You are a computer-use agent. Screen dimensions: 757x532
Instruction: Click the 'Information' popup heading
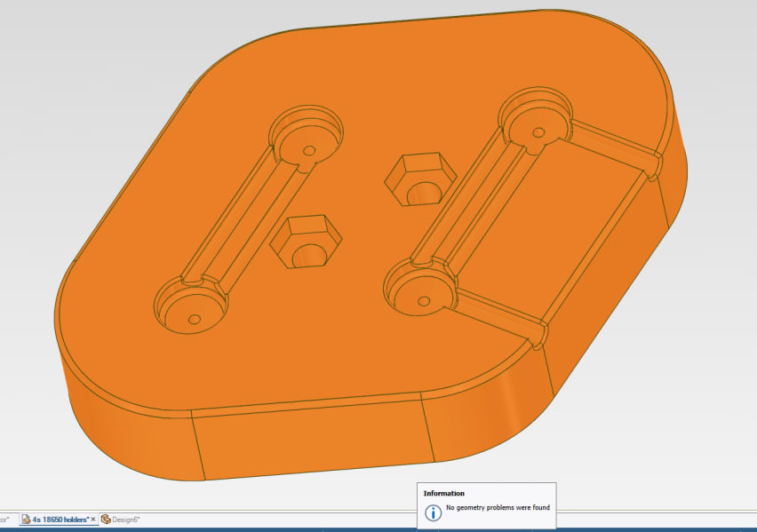pyautogui.click(x=443, y=494)
